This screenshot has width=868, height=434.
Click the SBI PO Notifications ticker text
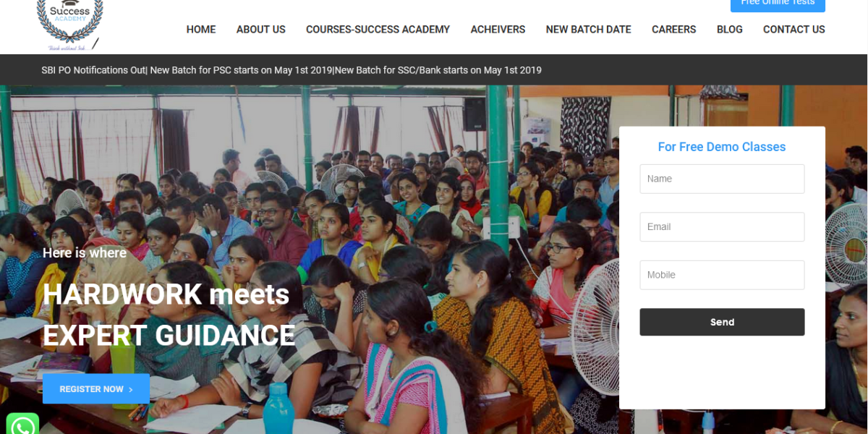[x=292, y=70]
